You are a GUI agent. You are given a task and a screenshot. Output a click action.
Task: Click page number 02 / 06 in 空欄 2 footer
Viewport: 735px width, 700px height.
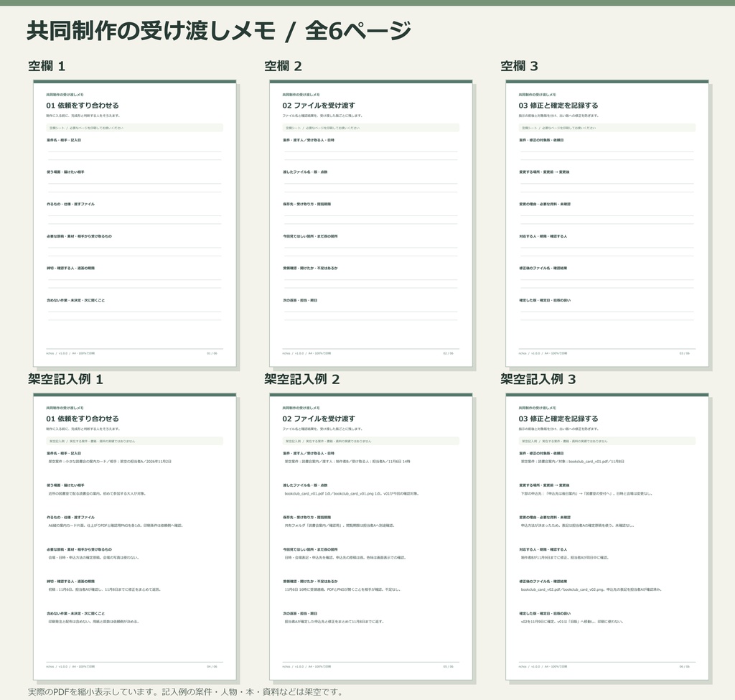448,353
